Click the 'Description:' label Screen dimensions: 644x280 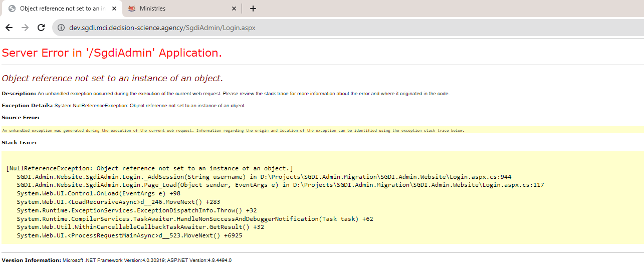(19, 94)
